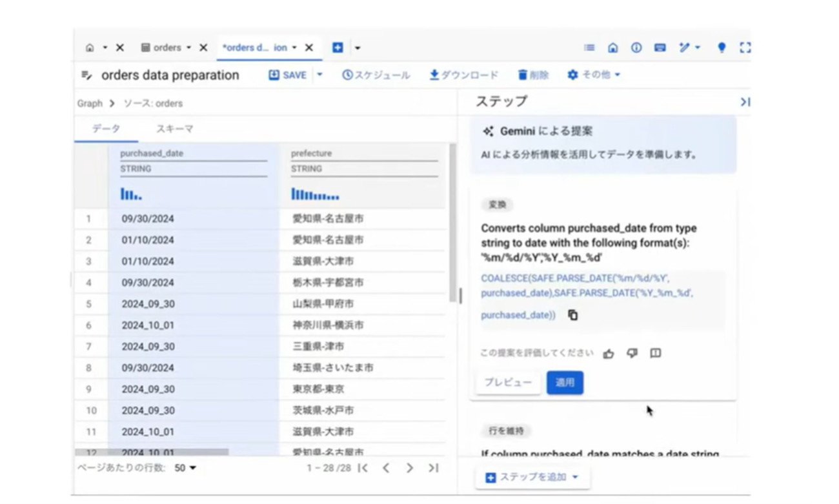Copy the COALESCE expression with copy icon

pyautogui.click(x=572, y=316)
